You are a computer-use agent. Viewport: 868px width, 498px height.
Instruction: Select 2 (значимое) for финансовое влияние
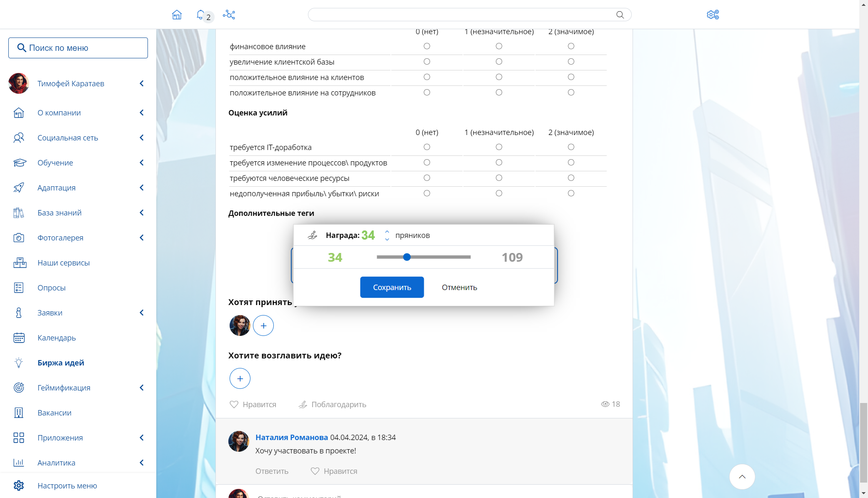pos(571,46)
